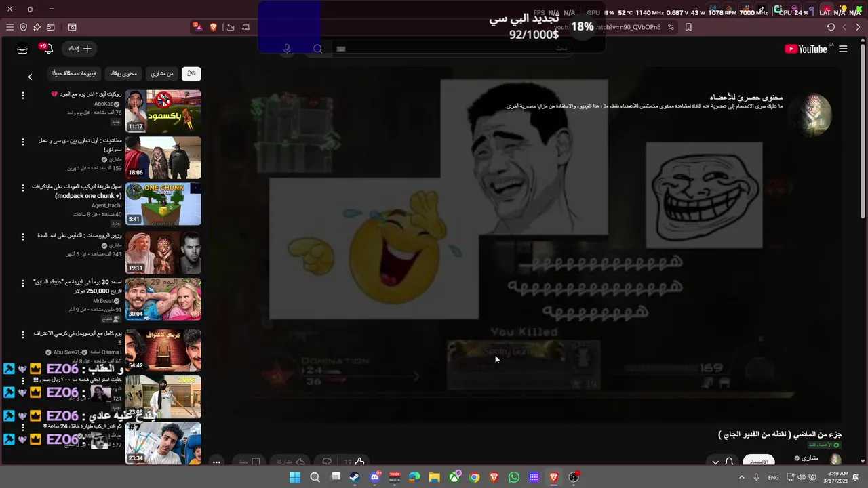868x488 pixels.
Task: Open options menu for the 19:11 video
Action: [x=22, y=237]
